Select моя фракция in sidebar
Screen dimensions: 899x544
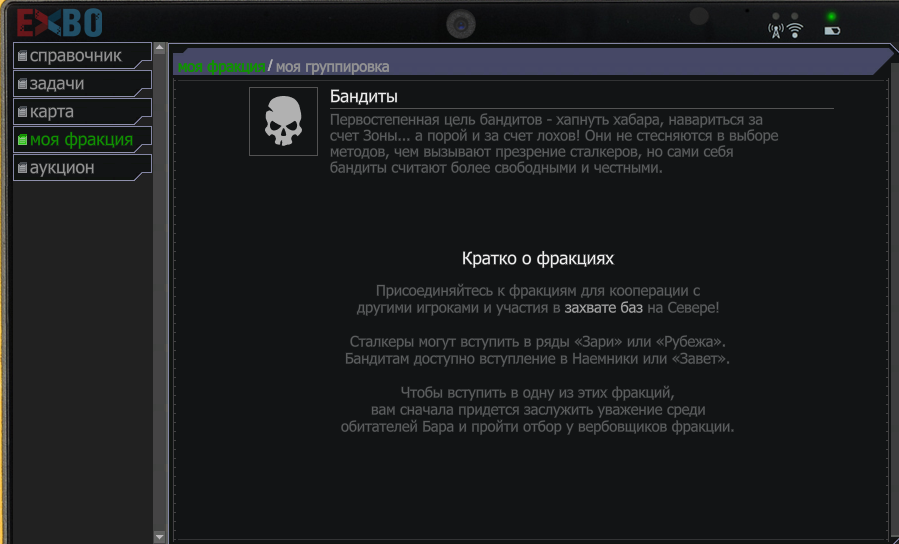click(x=81, y=140)
